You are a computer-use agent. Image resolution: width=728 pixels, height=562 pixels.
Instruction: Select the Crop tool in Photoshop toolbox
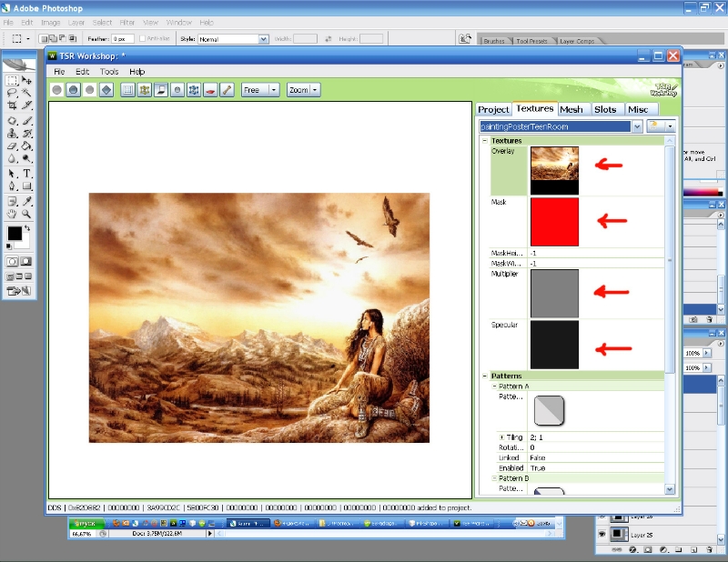click(13, 105)
